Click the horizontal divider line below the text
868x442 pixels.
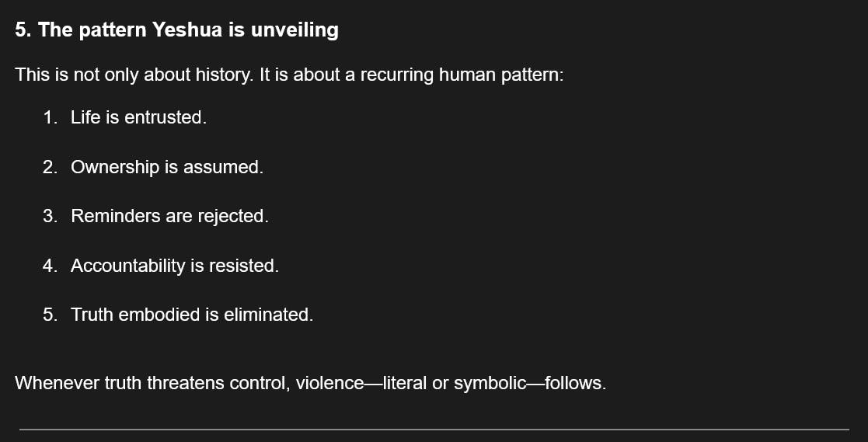pos(434,429)
